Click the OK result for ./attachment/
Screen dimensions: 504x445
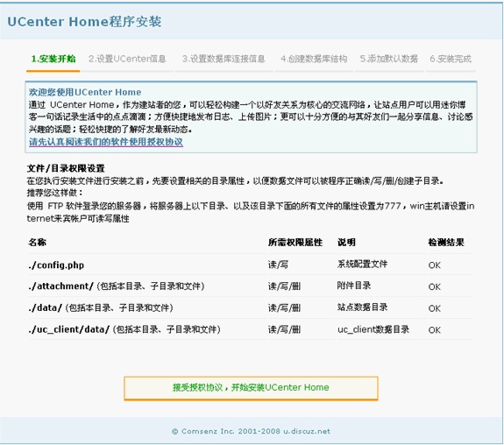click(434, 287)
